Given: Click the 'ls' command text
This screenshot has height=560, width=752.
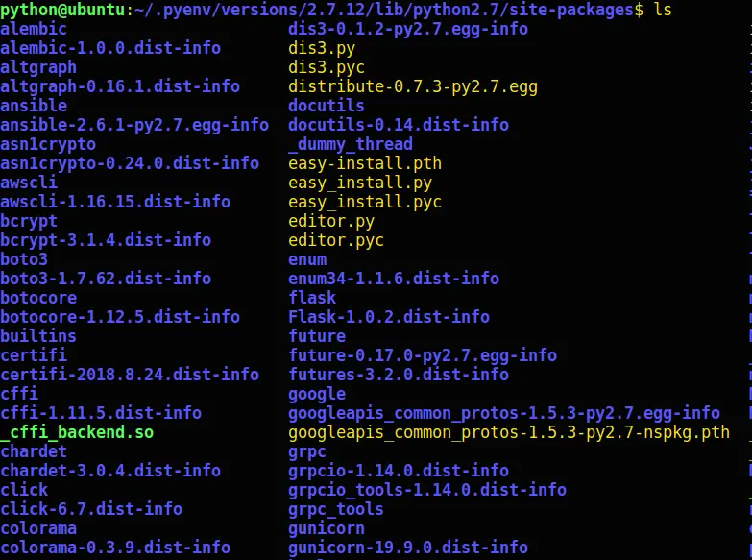Looking at the screenshot, I should click(664, 9).
